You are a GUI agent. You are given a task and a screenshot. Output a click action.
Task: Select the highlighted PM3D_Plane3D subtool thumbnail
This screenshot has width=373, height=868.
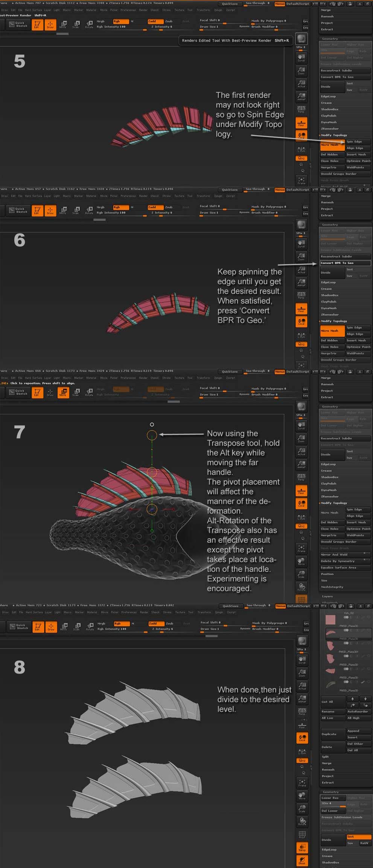[331, 633]
